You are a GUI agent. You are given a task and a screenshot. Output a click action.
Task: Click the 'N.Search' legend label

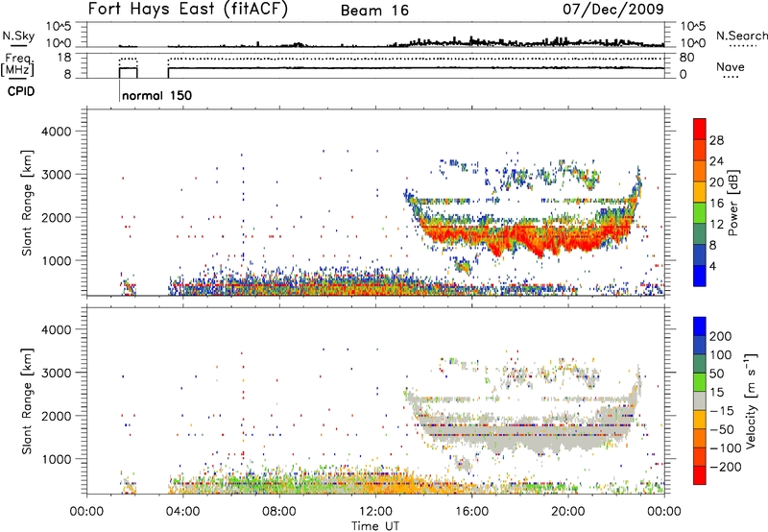(x=741, y=36)
